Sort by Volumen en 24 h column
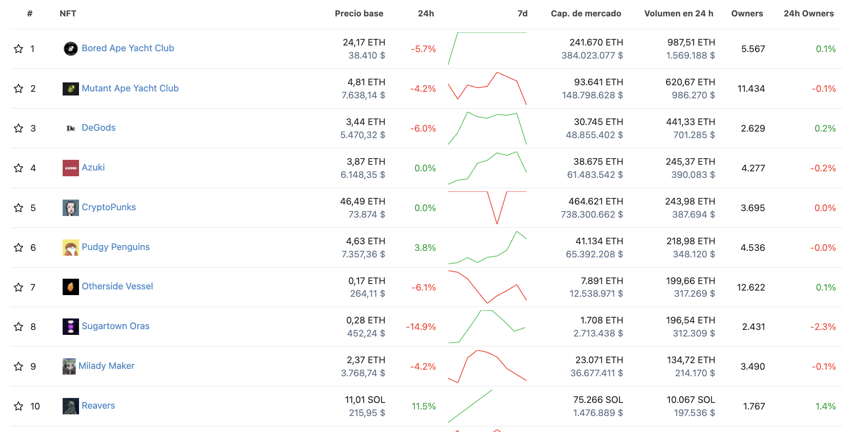Image resolution: width=868 pixels, height=432 pixels. [679, 14]
